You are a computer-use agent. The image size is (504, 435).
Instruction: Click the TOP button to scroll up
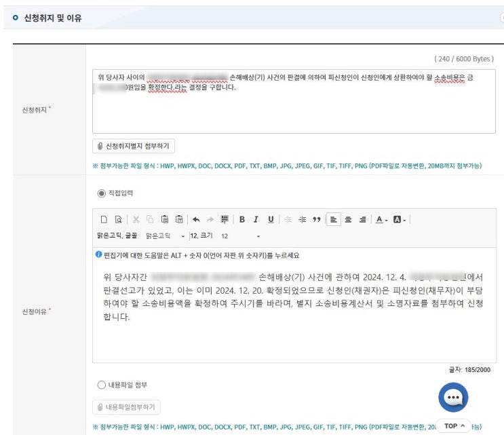454,425
